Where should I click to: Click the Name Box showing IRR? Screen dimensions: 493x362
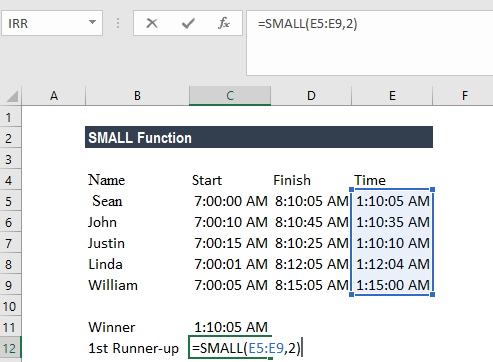[x=52, y=23]
